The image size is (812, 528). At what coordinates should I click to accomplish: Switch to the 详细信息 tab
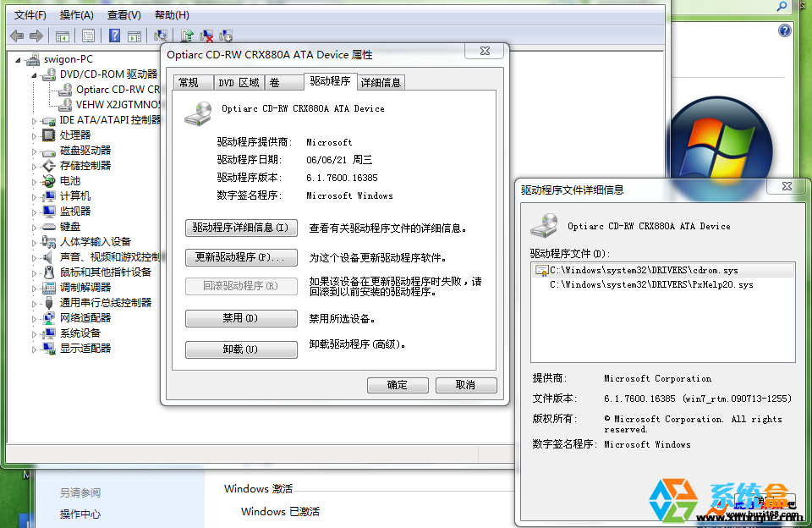[x=381, y=82]
